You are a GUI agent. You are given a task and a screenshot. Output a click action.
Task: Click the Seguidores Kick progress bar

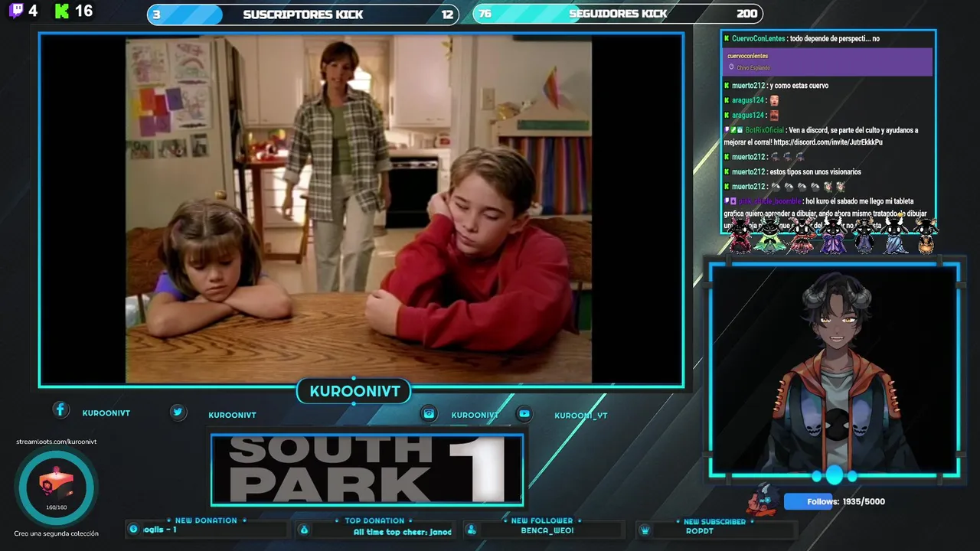[617, 14]
